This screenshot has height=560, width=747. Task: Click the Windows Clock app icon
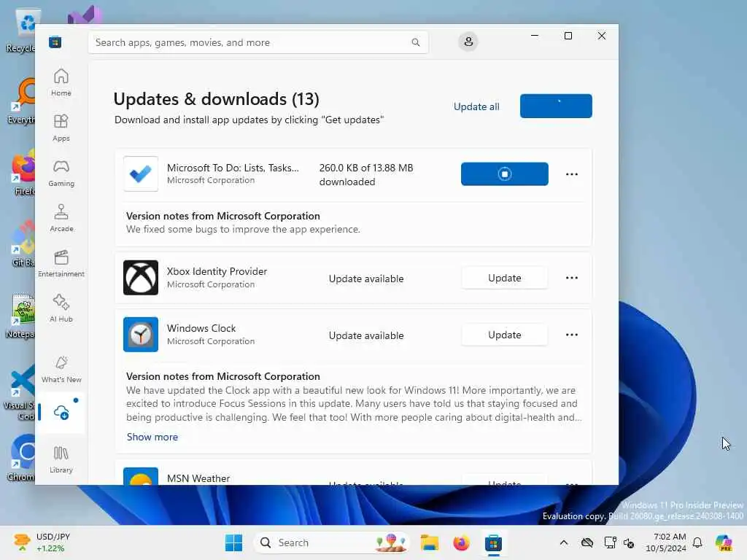click(x=141, y=334)
